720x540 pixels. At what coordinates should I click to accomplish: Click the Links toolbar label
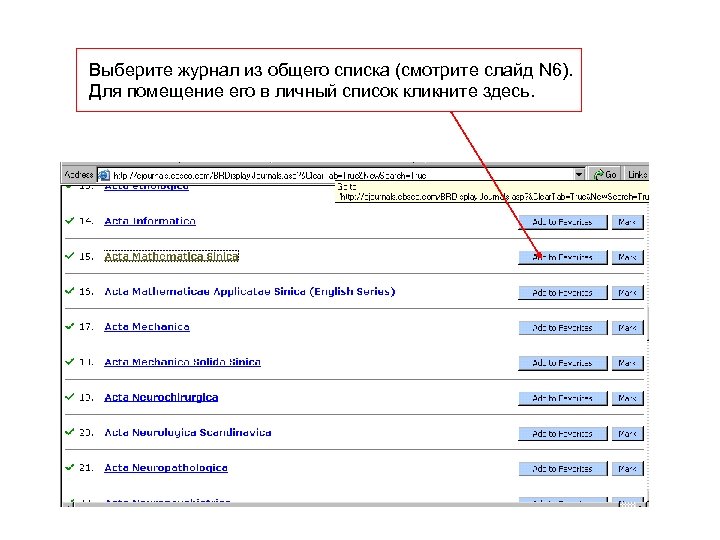637,174
